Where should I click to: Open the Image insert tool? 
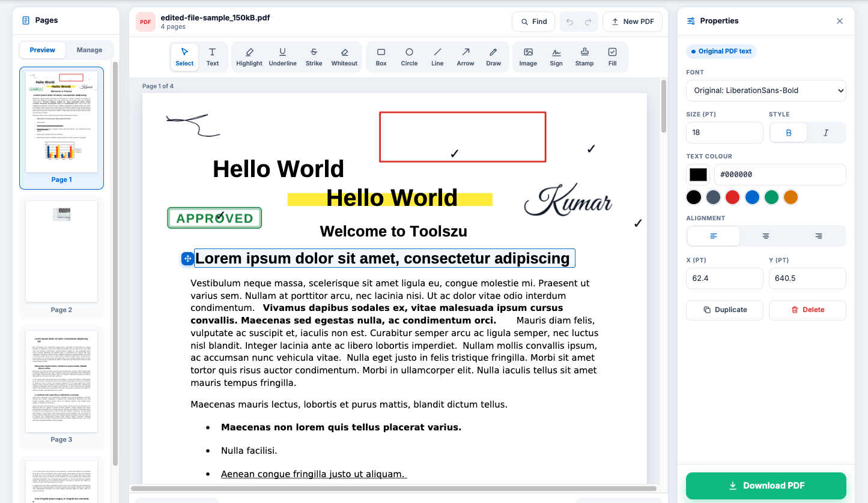pos(528,57)
